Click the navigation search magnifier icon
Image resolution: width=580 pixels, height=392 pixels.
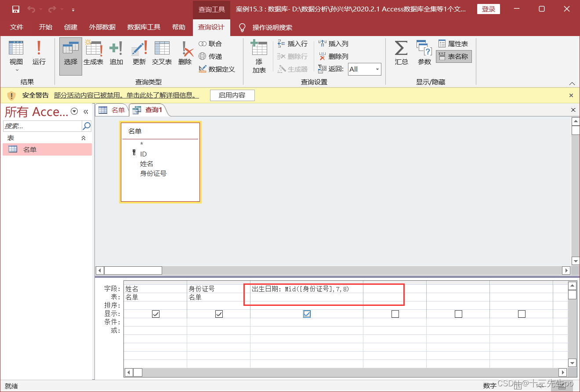(x=87, y=126)
